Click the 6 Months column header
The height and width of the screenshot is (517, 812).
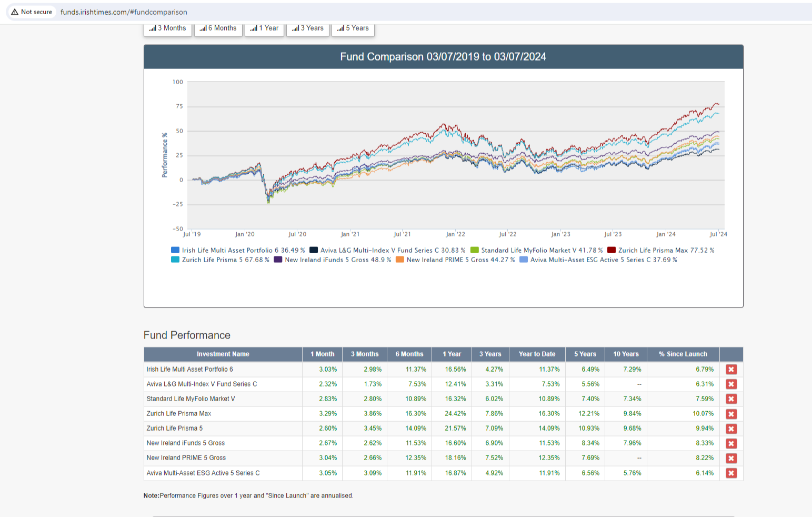[409, 354]
